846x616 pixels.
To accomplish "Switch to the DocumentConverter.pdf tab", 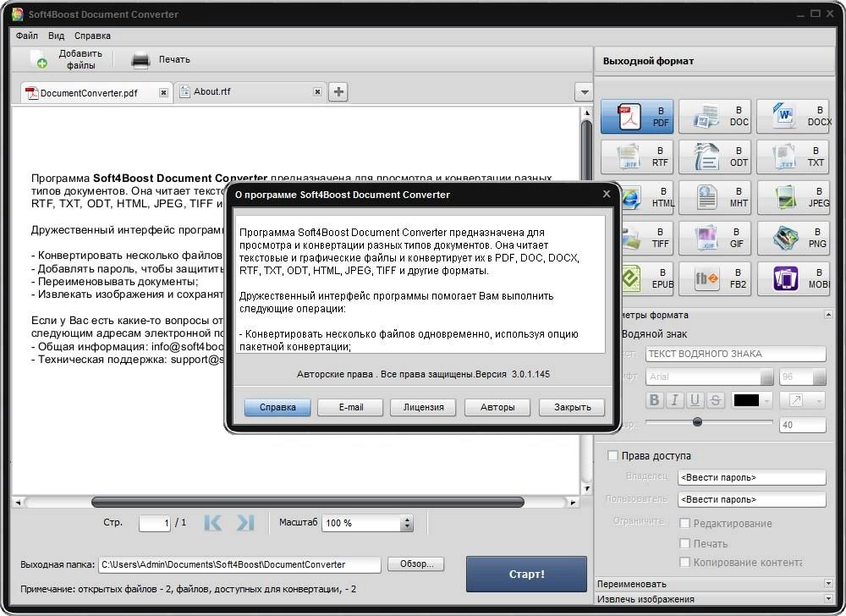I will point(96,93).
